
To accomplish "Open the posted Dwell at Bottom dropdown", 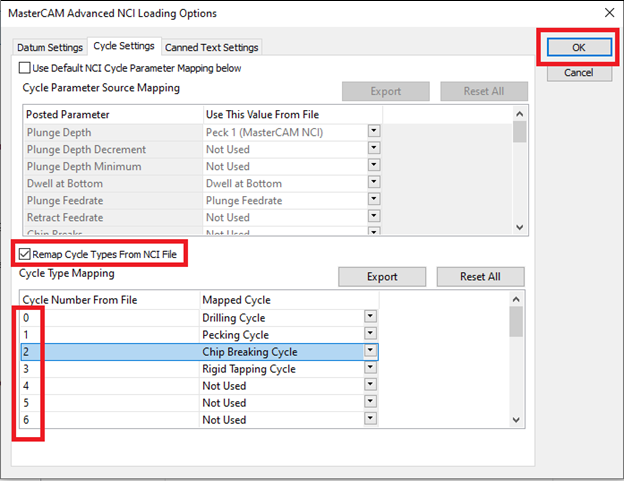I will point(374,182).
